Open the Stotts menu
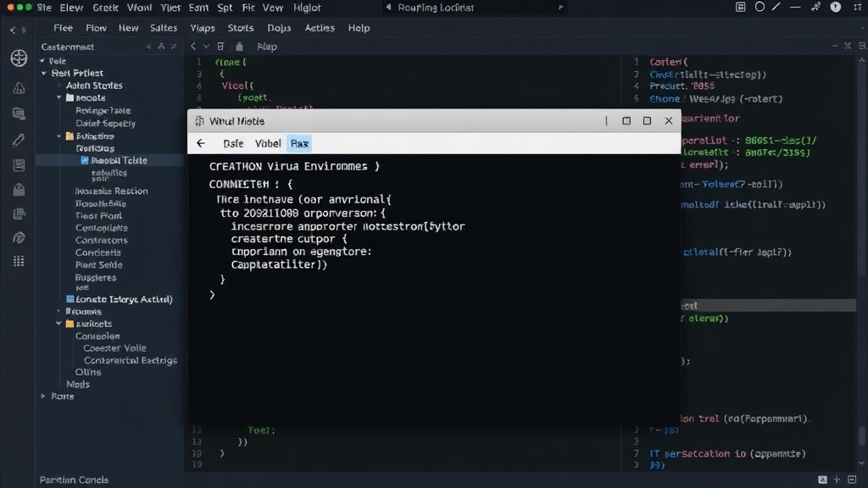Screen dimensions: 868x488 tap(241, 28)
